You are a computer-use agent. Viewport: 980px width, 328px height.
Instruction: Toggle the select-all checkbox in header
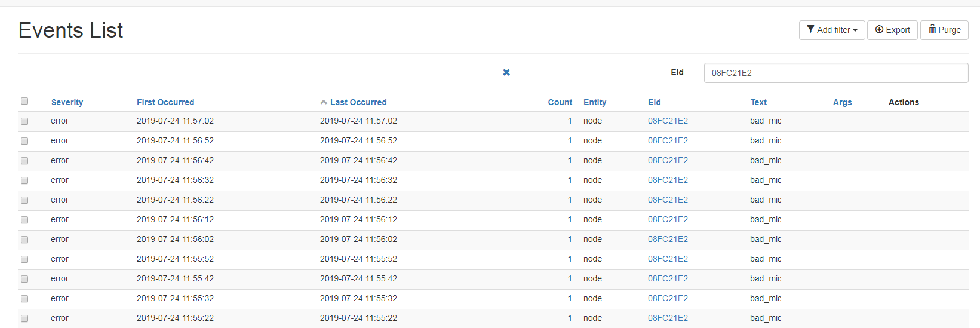point(24,101)
